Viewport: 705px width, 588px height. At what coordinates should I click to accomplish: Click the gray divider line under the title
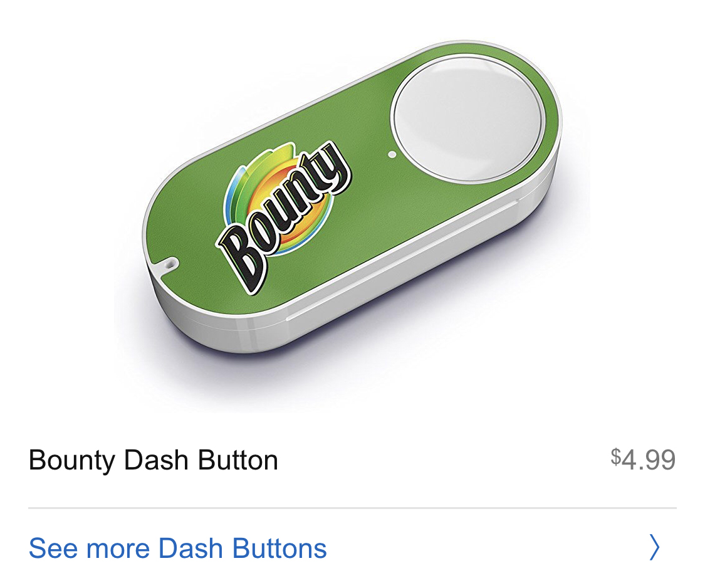click(352, 508)
